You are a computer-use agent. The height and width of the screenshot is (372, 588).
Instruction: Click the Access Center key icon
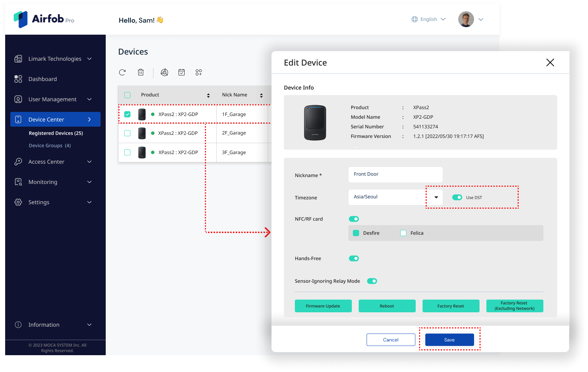[x=18, y=162]
